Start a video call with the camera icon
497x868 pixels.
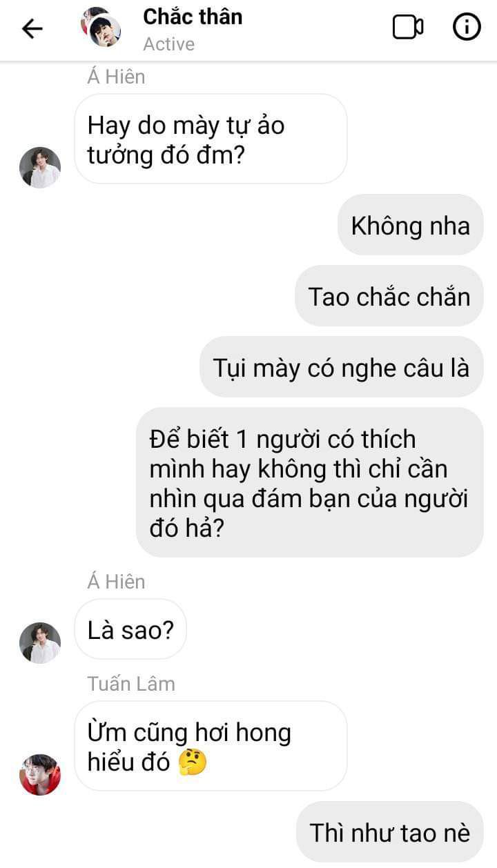coord(408,28)
